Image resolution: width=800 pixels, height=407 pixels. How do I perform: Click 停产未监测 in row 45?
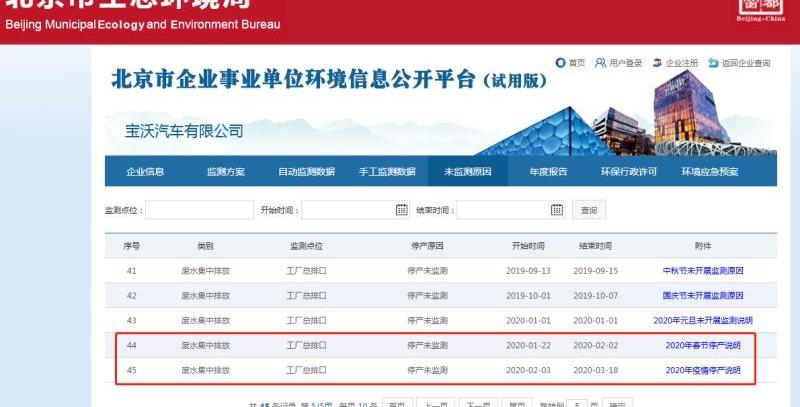[x=427, y=370]
